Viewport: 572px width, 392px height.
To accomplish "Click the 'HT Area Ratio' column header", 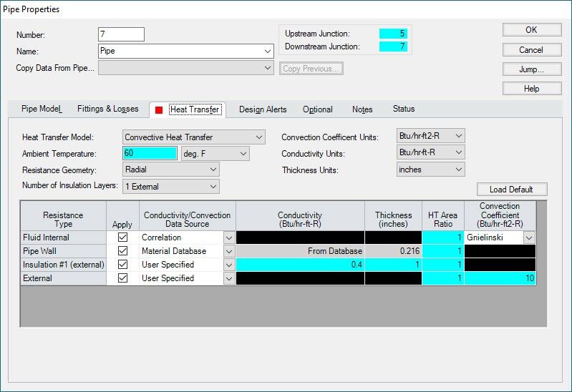I will [443, 216].
